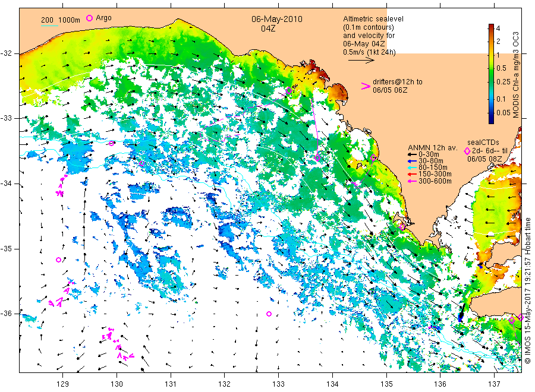Click the seal CTD diamond near 134.8°E, 33.6°S
Viewport: 535px width, 392px height.
click(373, 157)
